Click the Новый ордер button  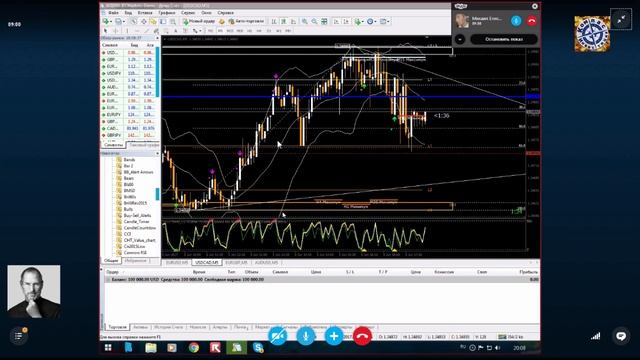tap(199, 21)
